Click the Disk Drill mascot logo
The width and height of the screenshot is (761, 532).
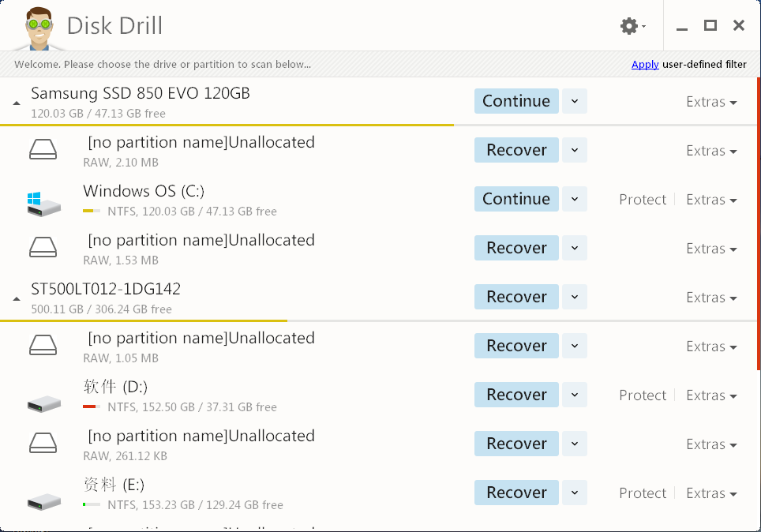pyautogui.click(x=39, y=28)
